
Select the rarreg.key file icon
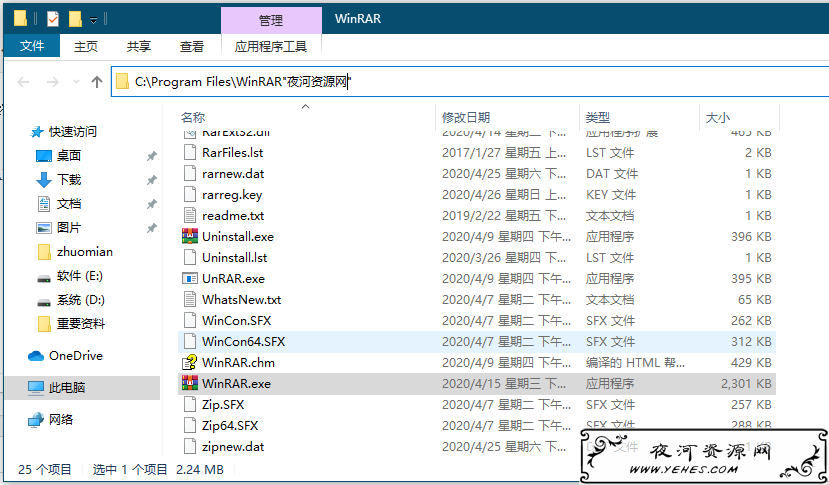coord(190,195)
